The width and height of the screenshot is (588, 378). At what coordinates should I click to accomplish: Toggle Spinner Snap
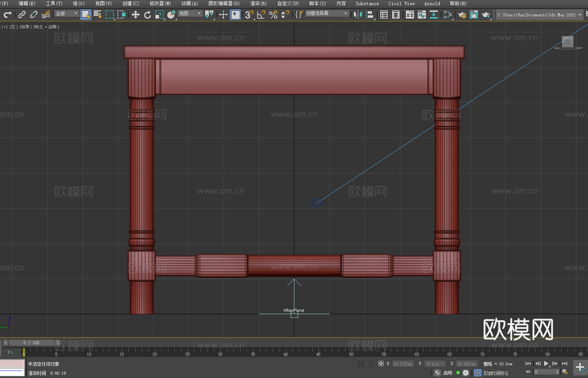[285, 14]
